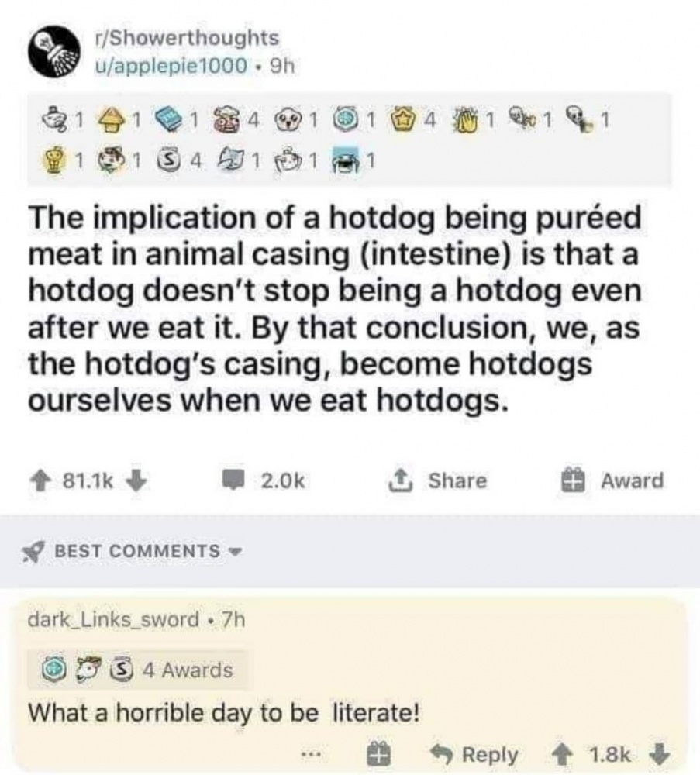This screenshot has width=700, height=775.
Task: Click the 2.0k comments count
Action: click(284, 480)
